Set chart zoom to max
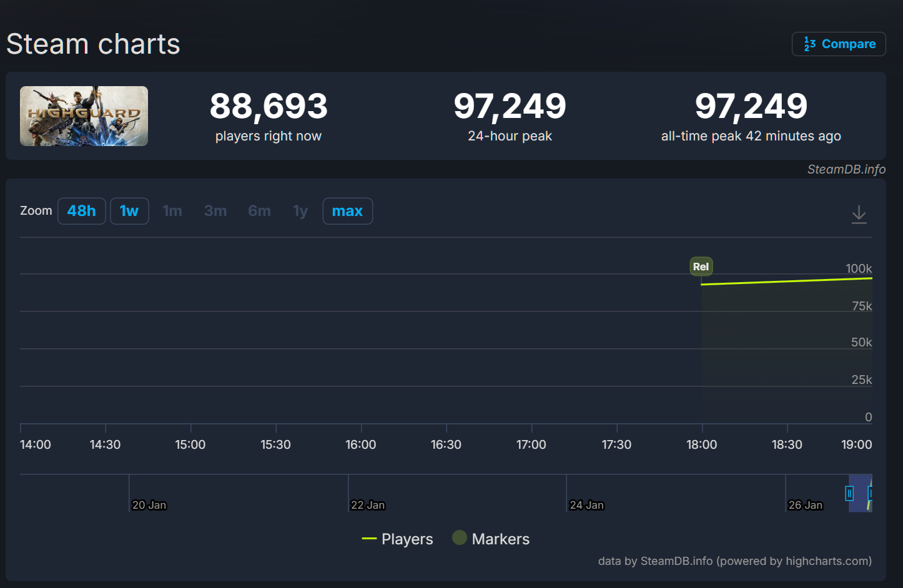903x588 pixels. tap(348, 211)
